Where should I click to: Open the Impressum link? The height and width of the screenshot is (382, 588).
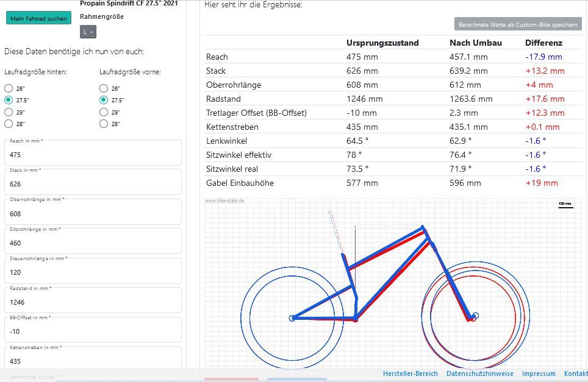[x=539, y=373]
